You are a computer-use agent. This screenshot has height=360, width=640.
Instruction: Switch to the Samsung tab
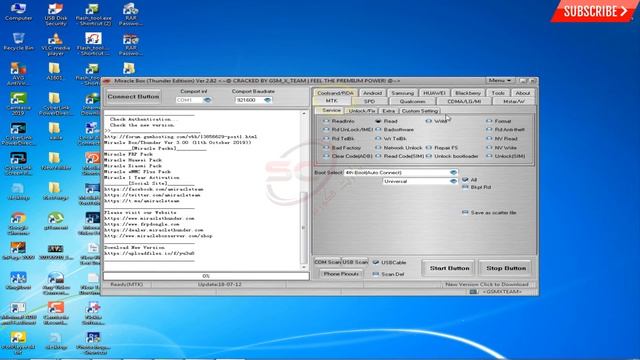coord(402,93)
